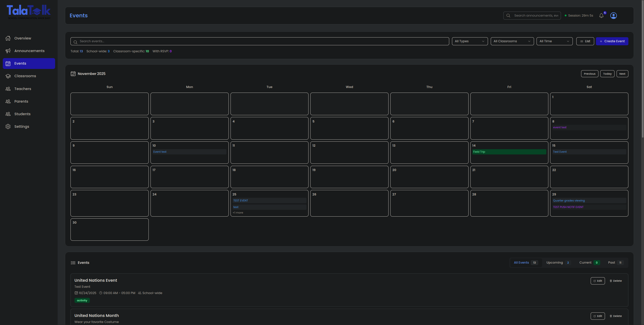Click the Teachers people icon in sidebar

(8, 89)
